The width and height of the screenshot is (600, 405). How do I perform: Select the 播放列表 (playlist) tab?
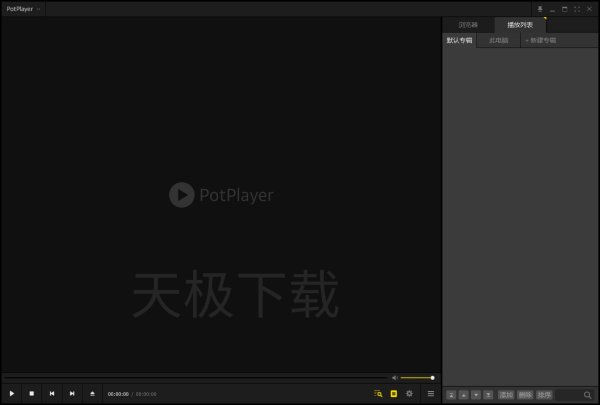(520, 25)
